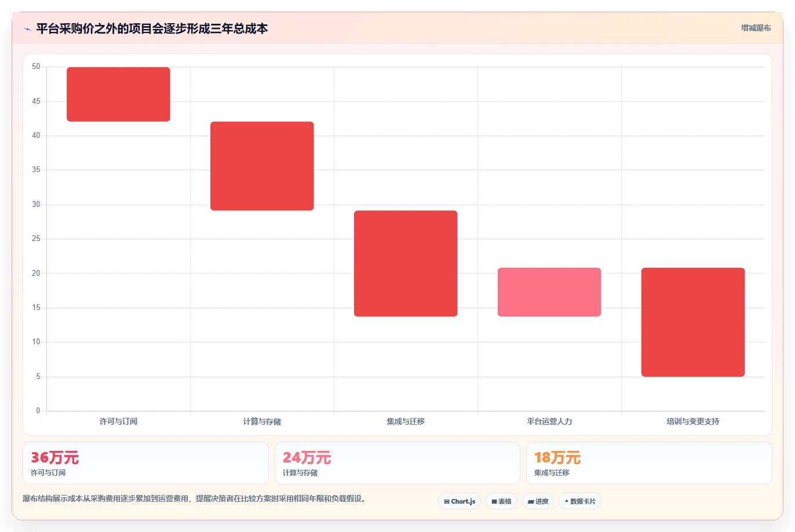Image resolution: width=795 pixels, height=532 pixels.
Task: Open the 18万元 集成与迁移 data card
Action: pos(649,463)
